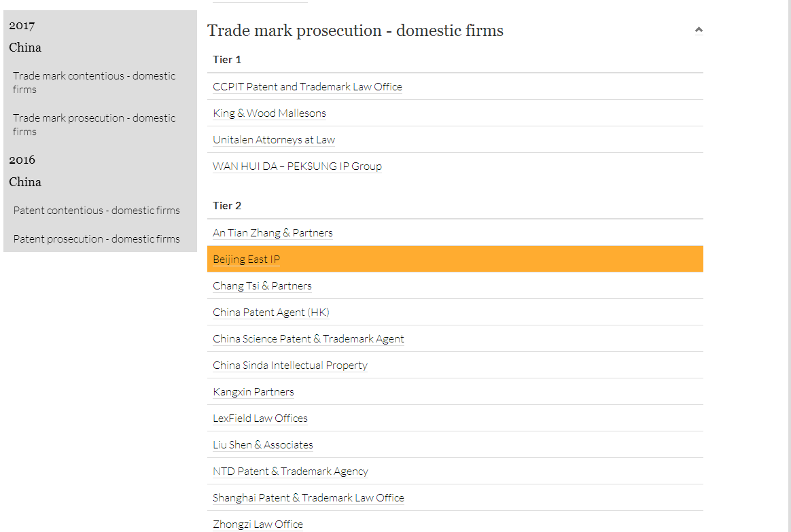Viewport: 791px width, 532px height.
Task: Select the 2017 year heading in sidebar
Action: click(x=22, y=26)
